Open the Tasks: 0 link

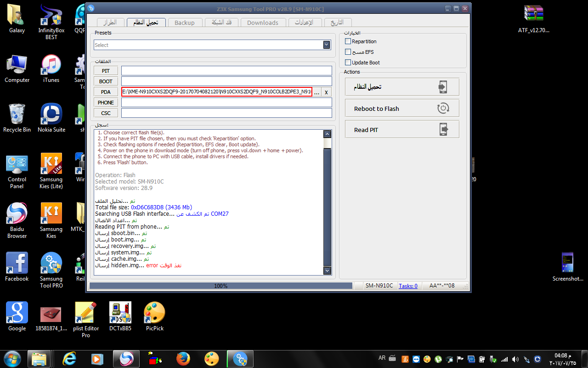pyautogui.click(x=408, y=286)
